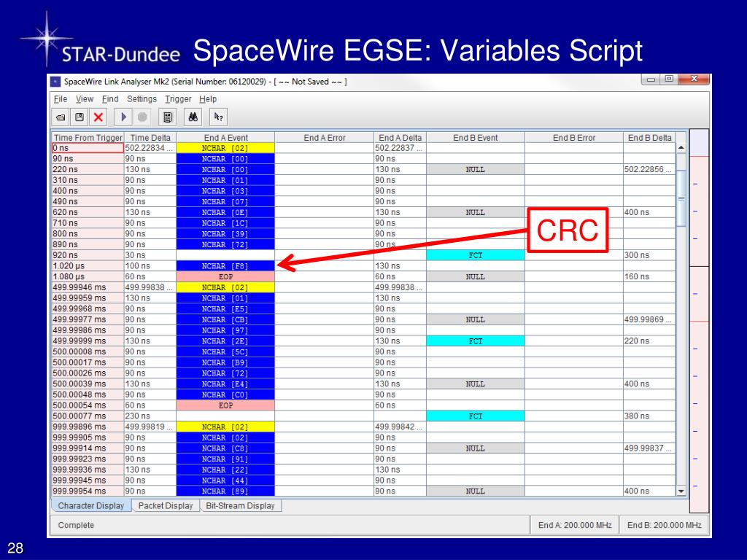Click the context help pointer icon
This screenshot has width=747, height=560.
(x=218, y=117)
